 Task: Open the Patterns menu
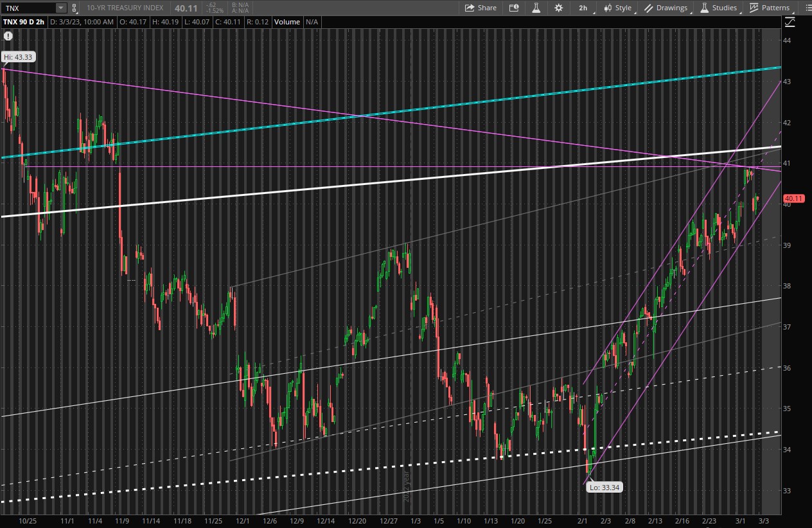[770, 8]
